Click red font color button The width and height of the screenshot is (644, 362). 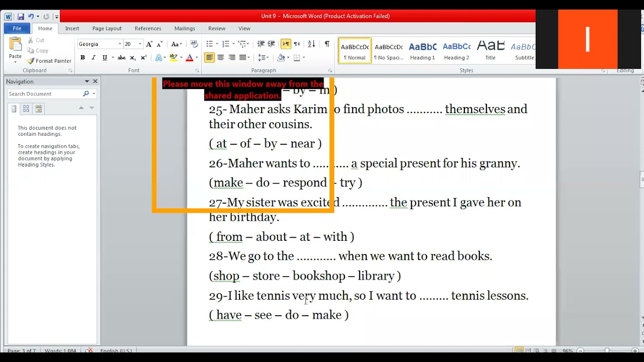190,58
